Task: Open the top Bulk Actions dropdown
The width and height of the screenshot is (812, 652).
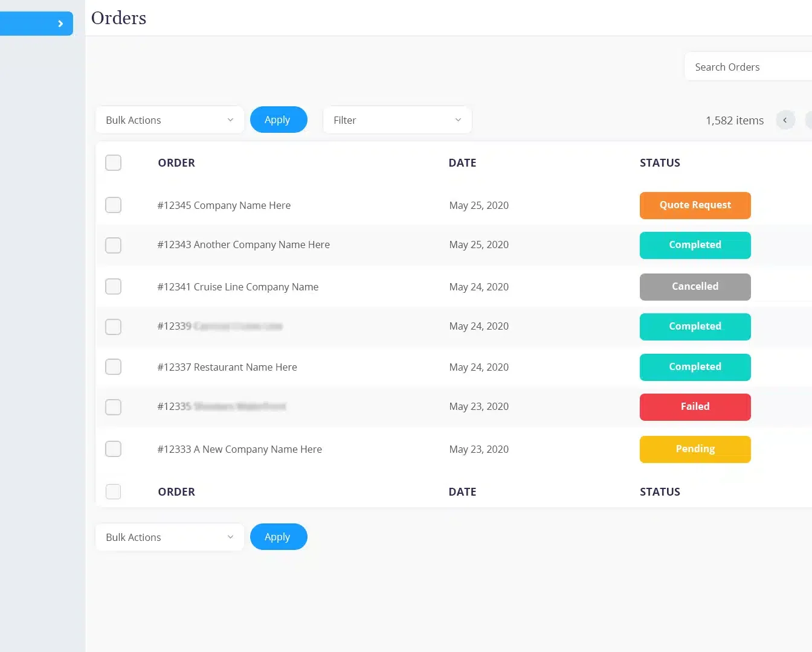Action: (169, 120)
